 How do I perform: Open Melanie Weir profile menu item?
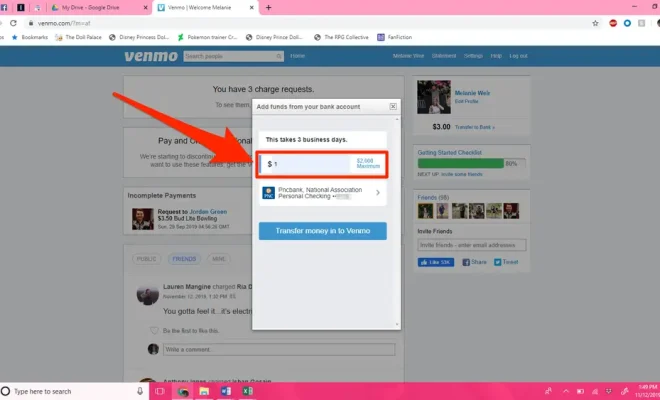[408, 56]
